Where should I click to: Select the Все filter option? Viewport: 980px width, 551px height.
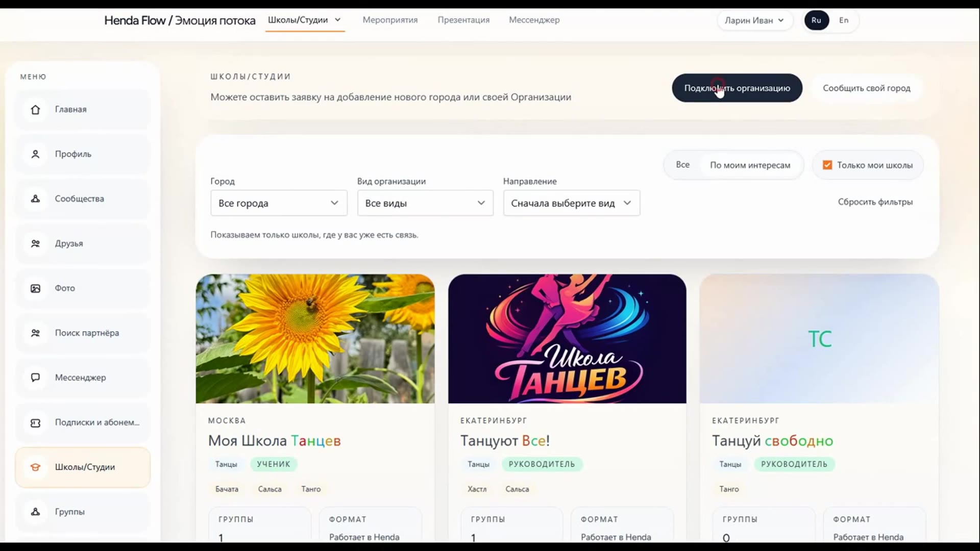(682, 165)
